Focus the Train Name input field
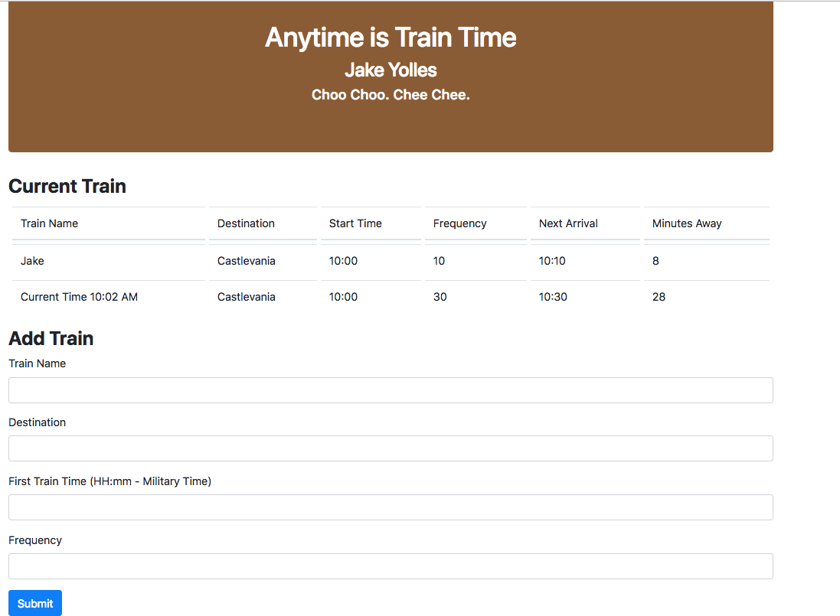The width and height of the screenshot is (840, 616). [x=391, y=390]
